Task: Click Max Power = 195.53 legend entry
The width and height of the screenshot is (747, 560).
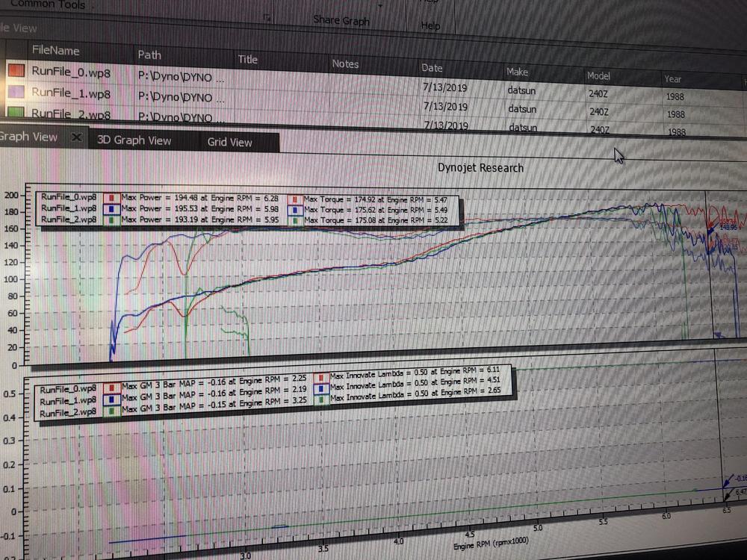Action: pos(199,208)
